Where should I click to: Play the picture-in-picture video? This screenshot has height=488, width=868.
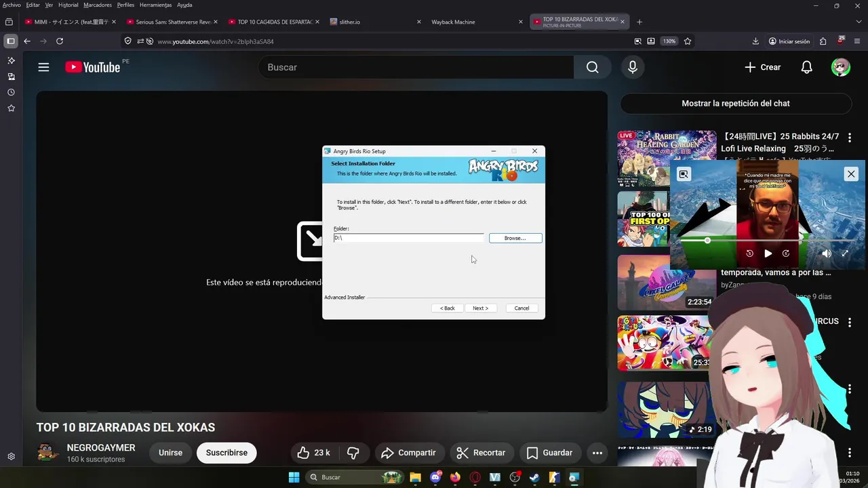[x=768, y=253]
